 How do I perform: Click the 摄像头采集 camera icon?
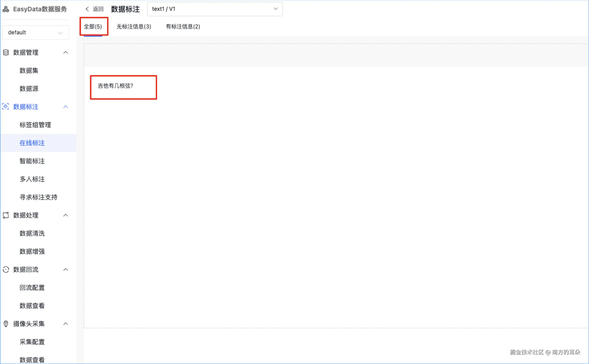(x=6, y=324)
